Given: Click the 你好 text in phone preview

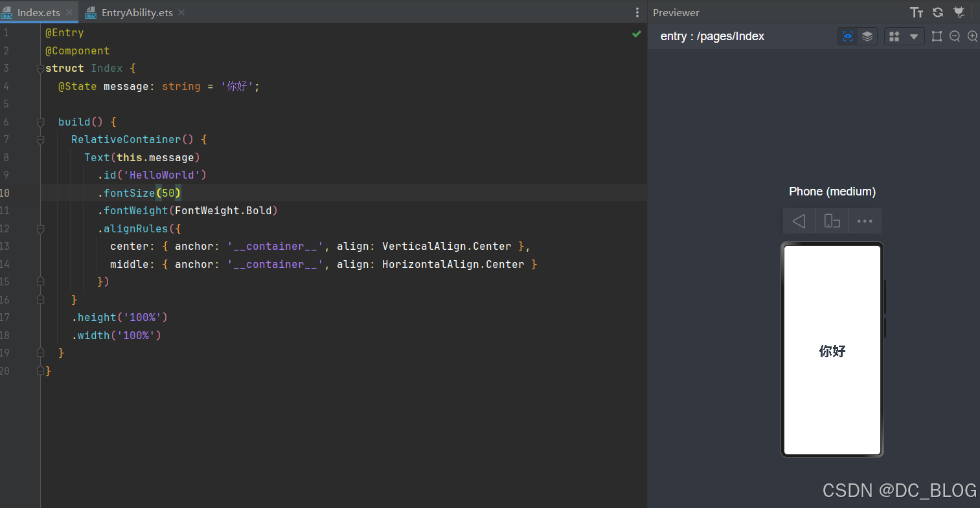Looking at the screenshot, I should pyautogui.click(x=832, y=351).
